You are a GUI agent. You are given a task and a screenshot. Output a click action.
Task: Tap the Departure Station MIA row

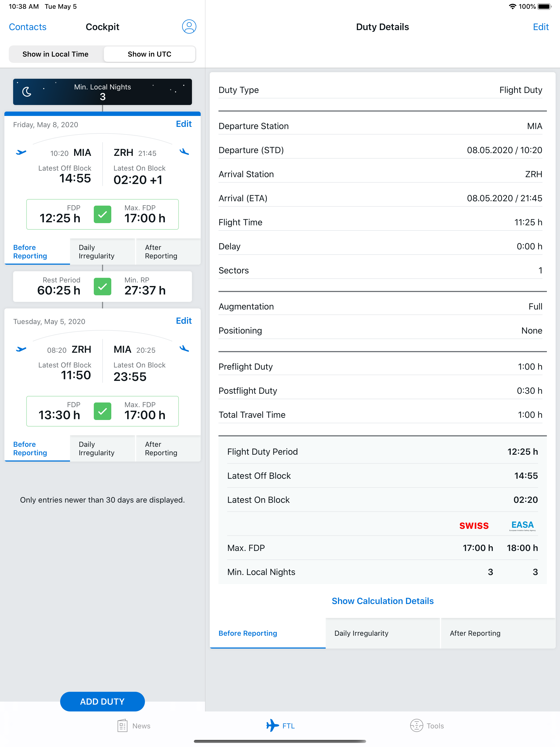click(380, 126)
